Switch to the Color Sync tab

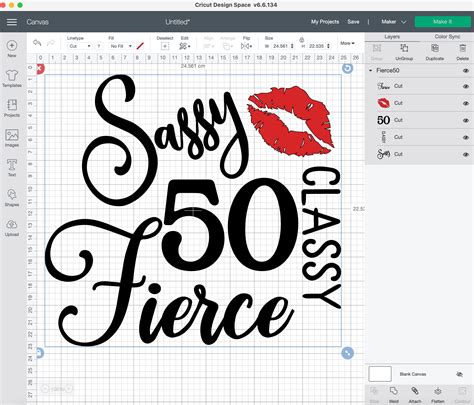pos(447,37)
